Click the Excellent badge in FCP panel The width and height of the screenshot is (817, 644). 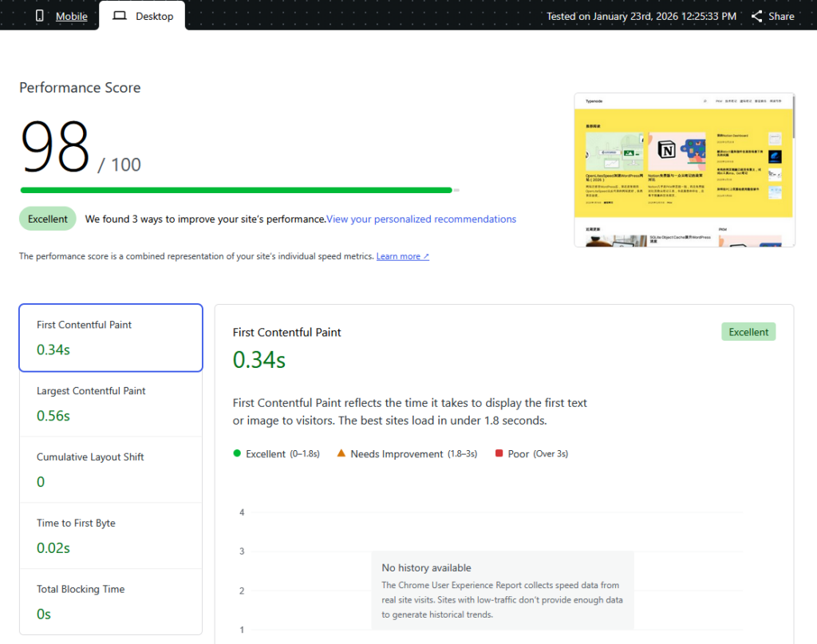[748, 332]
